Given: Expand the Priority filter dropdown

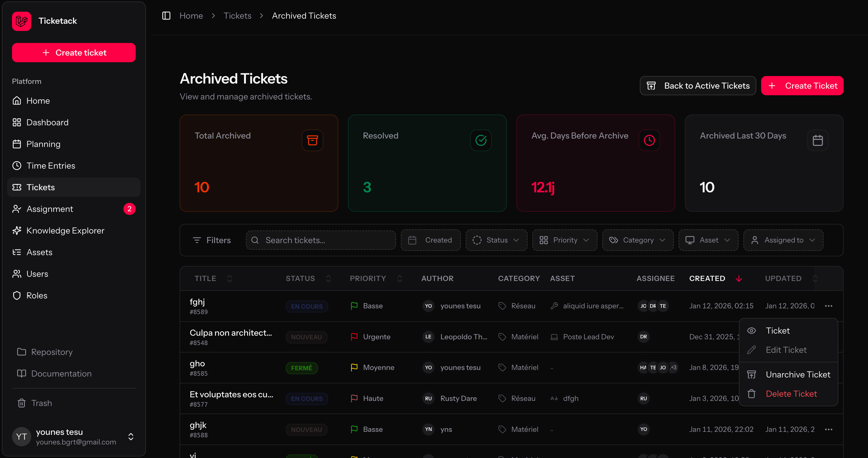Looking at the screenshot, I should (564, 240).
